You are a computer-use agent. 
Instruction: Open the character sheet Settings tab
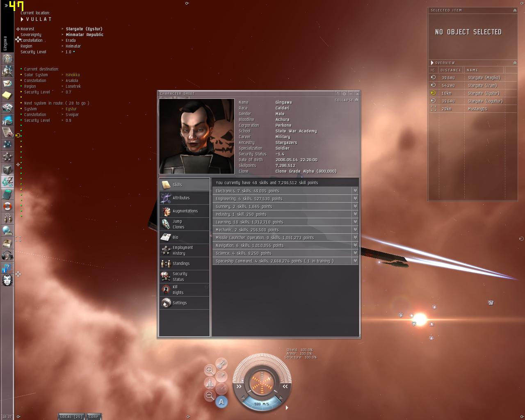point(184,303)
